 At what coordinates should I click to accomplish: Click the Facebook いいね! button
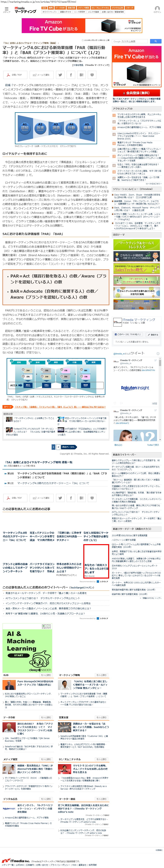click(x=128, y=334)
